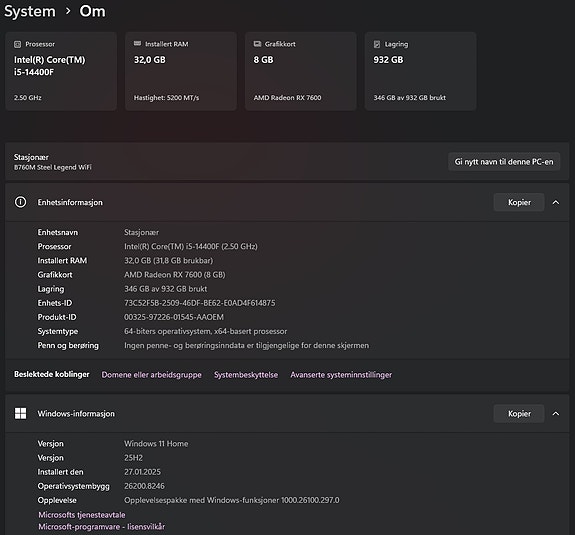Open Avanserte systeminnstillinger link
575x535 pixels.
pyautogui.click(x=341, y=375)
